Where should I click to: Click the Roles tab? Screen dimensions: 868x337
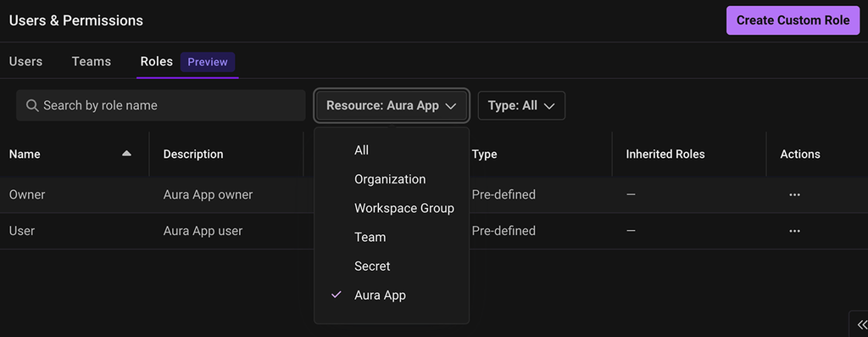(157, 61)
